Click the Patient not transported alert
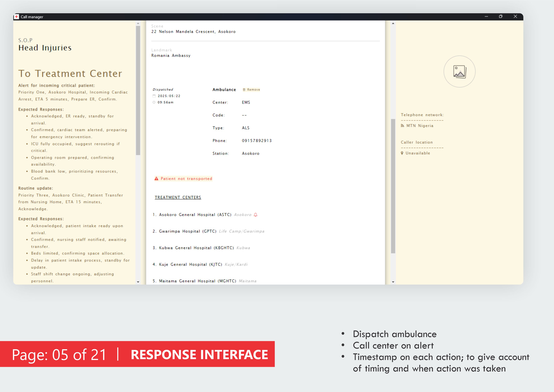 point(183,179)
